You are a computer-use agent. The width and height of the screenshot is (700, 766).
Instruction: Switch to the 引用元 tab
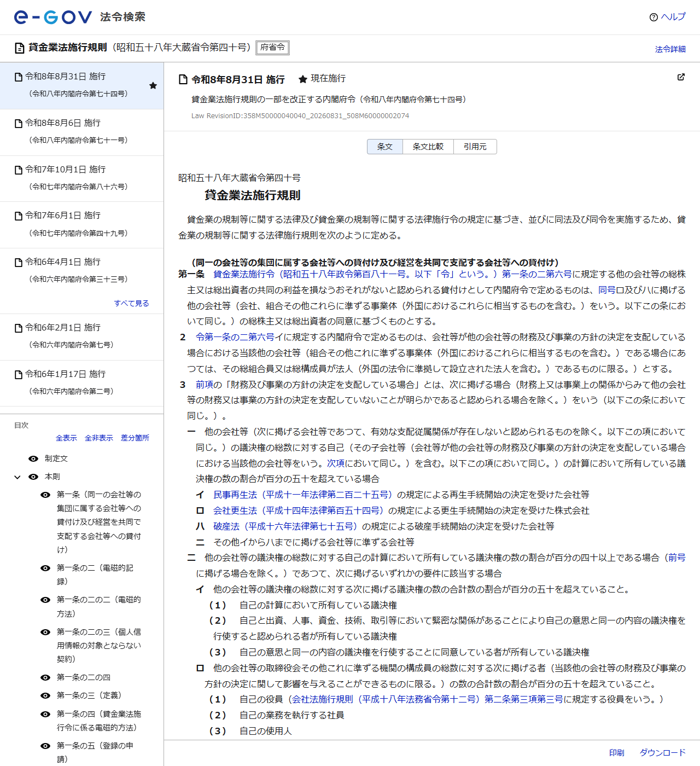pos(475,147)
